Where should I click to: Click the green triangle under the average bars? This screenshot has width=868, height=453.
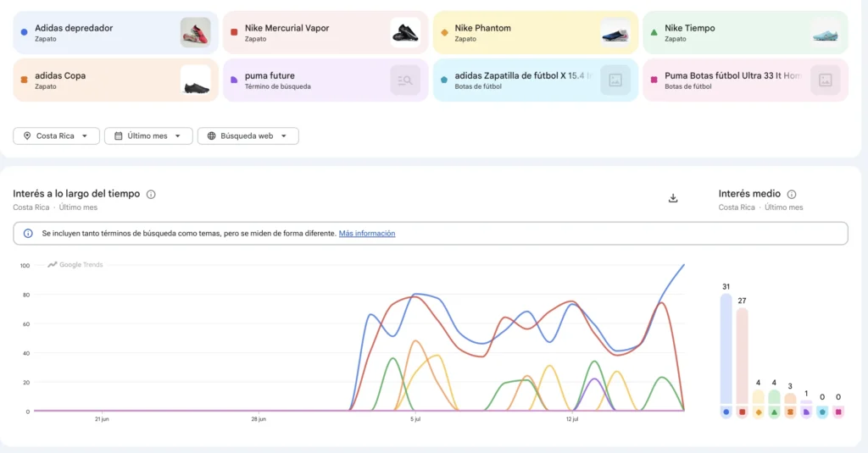pyautogui.click(x=774, y=412)
